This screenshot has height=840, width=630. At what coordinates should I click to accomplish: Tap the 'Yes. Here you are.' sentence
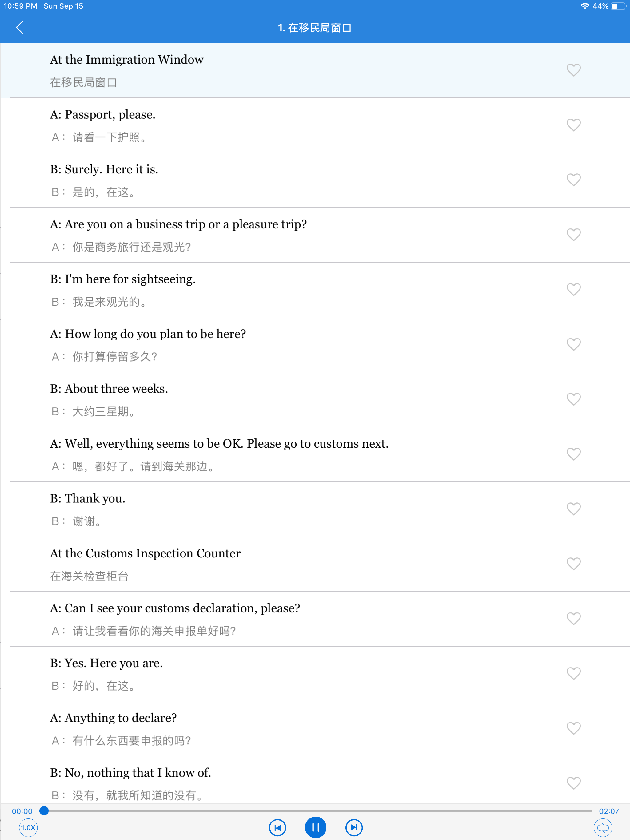(106, 663)
